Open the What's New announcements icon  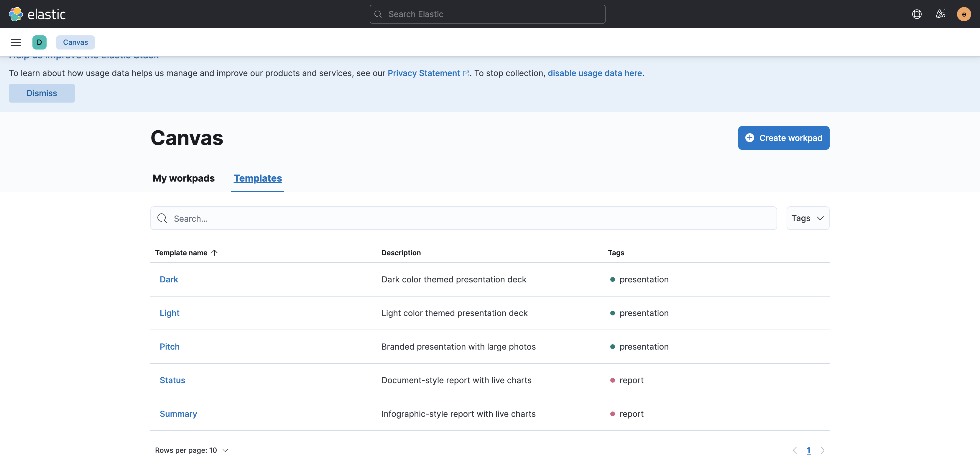pyautogui.click(x=940, y=14)
